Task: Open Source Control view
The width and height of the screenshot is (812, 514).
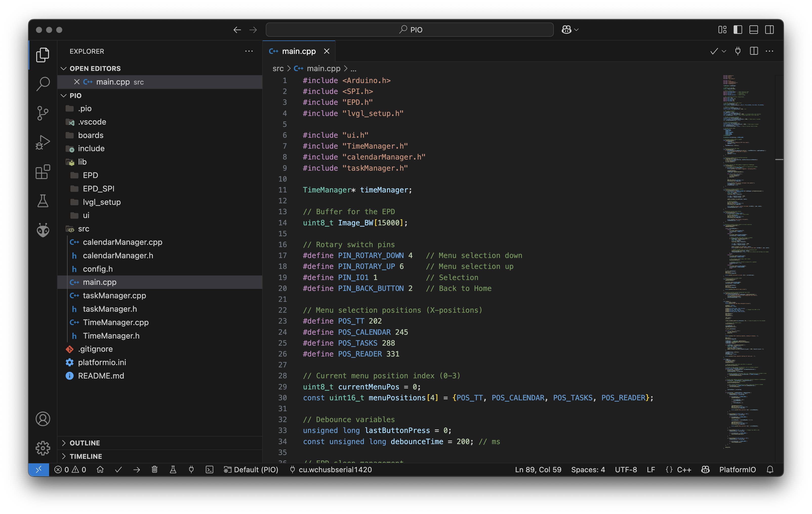Action: (43, 113)
